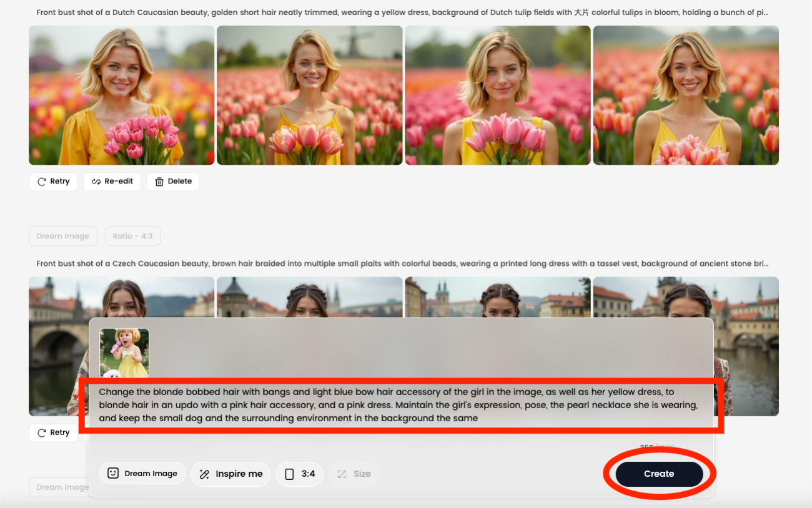Open the fourth tulip field portrait

685,95
